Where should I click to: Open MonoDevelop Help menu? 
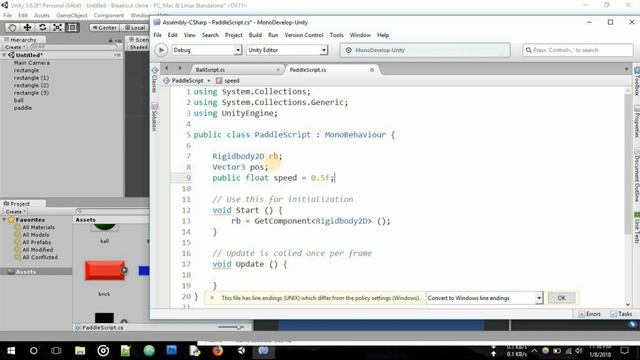382,35
